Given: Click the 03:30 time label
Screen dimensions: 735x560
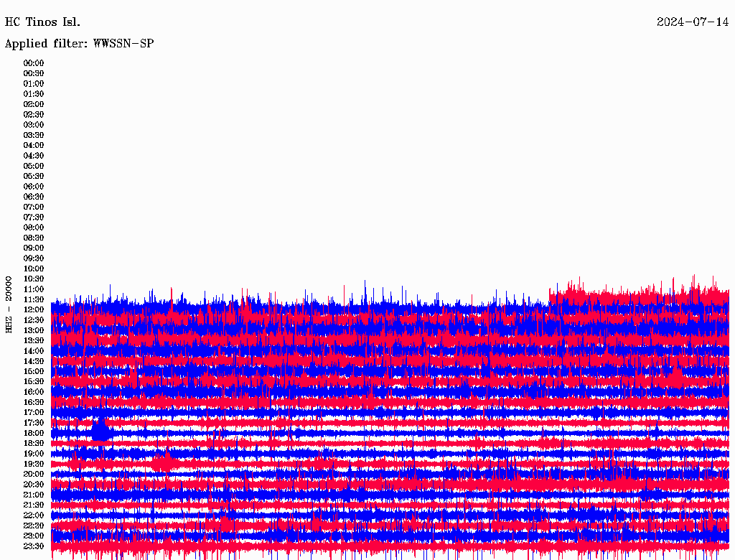Looking at the screenshot, I should (34, 135).
